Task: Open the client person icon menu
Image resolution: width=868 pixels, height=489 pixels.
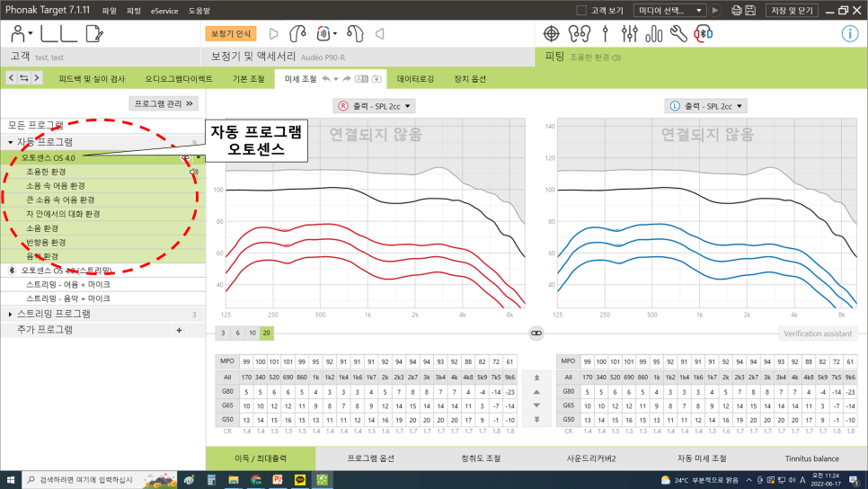Action: coord(21,34)
